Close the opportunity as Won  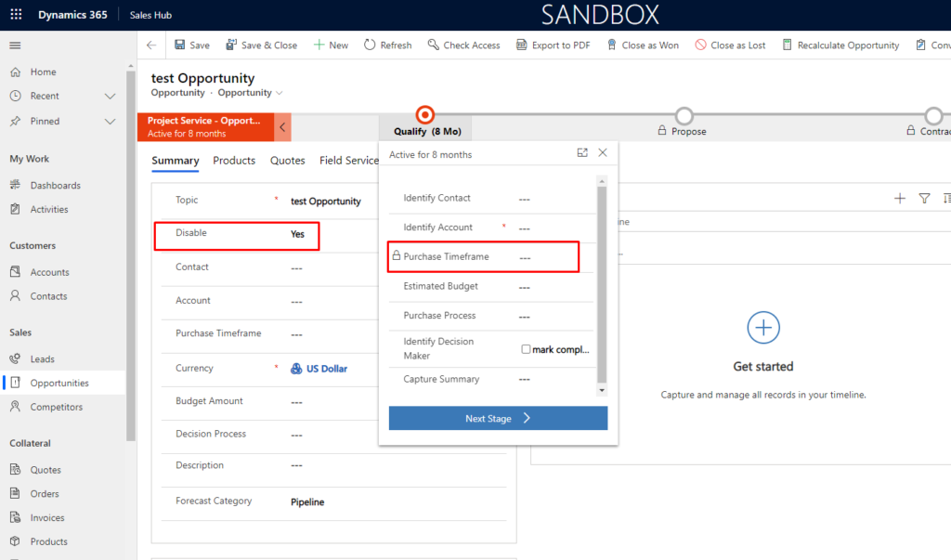click(643, 45)
